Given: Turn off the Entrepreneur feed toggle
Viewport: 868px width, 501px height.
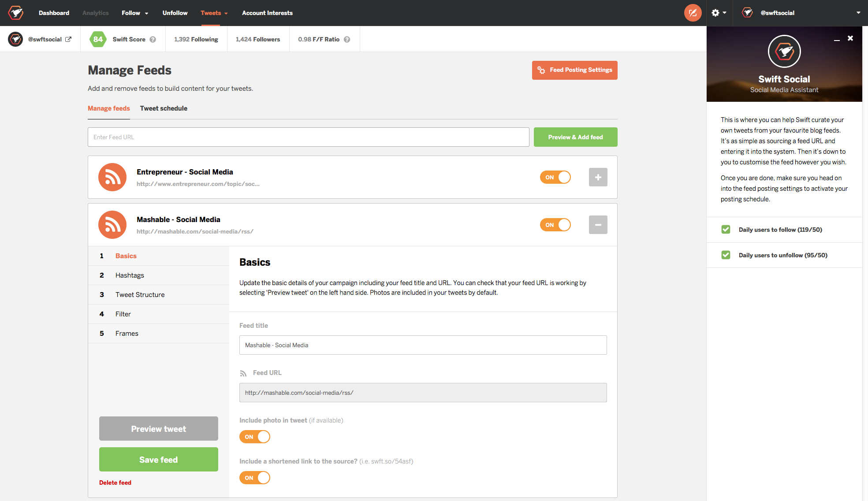Looking at the screenshot, I should tap(555, 177).
